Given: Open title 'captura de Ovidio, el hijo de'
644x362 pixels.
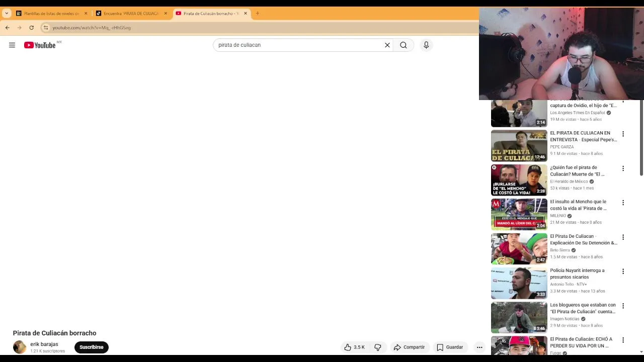Looking at the screenshot, I should coord(583,106).
